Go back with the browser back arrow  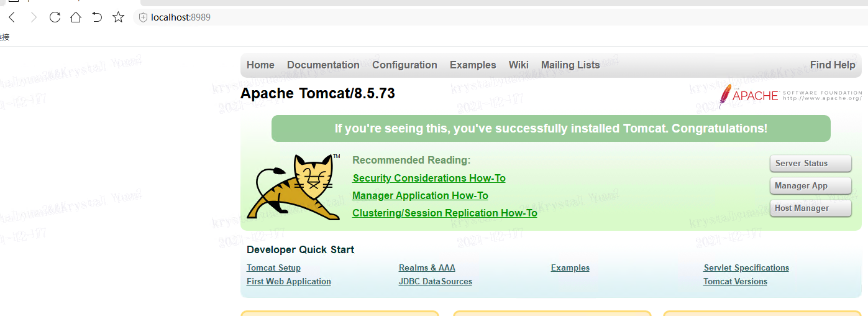tap(12, 17)
